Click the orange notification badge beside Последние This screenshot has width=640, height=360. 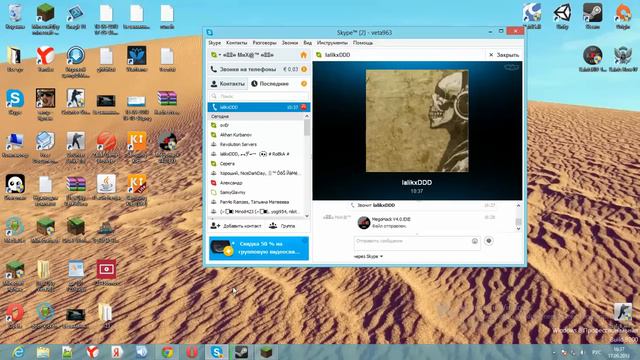click(304, 84)
